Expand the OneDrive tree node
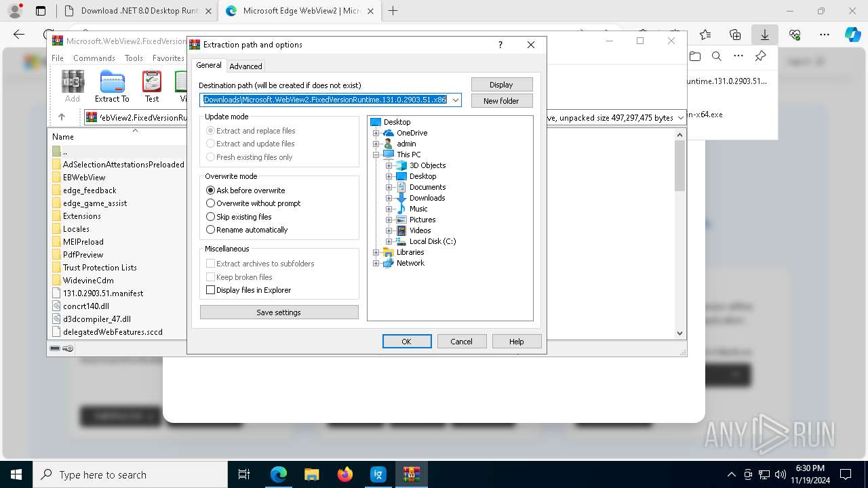The image size is (868, 488). 376,133
